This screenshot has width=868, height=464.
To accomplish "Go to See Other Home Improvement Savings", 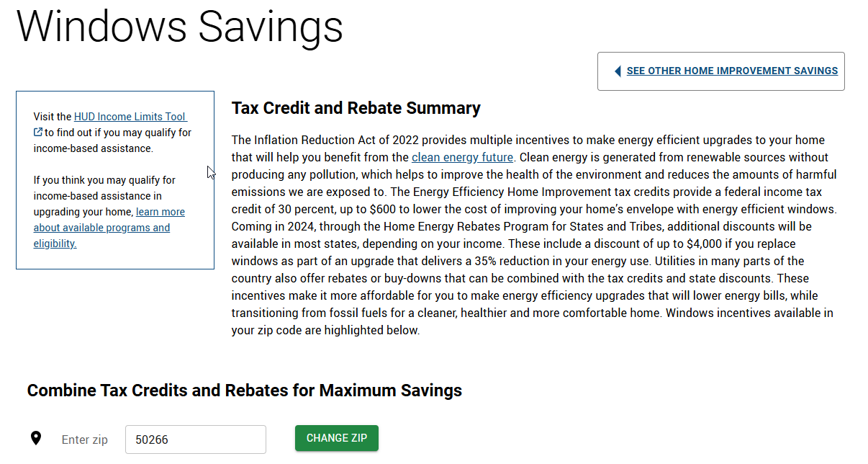I will [x=732, y=71].
